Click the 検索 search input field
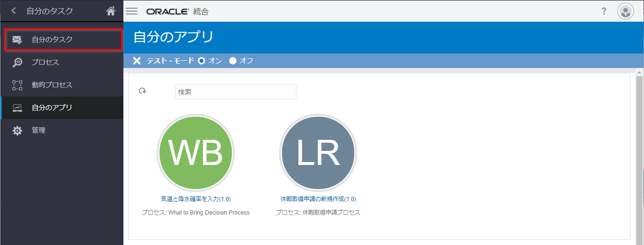 click(x=235, y=92)
